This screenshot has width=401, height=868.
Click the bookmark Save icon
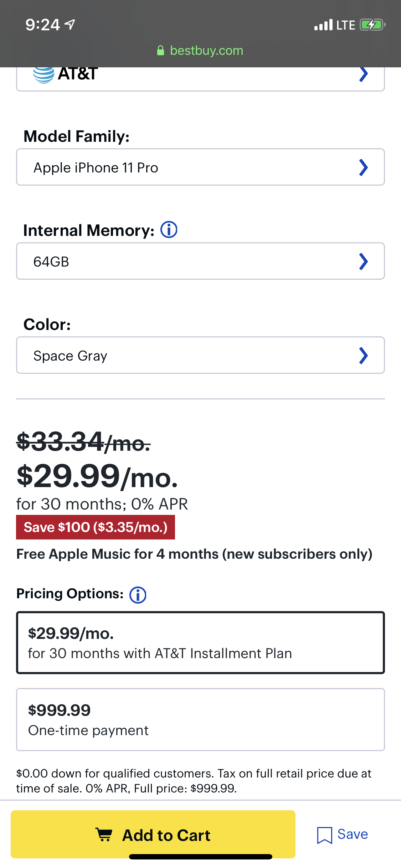click(324, 835)
